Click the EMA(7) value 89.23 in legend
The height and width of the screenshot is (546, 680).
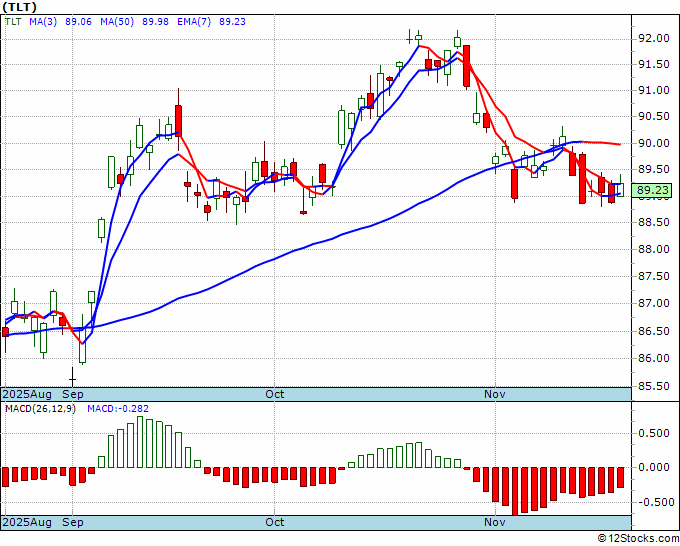[232, 21]
